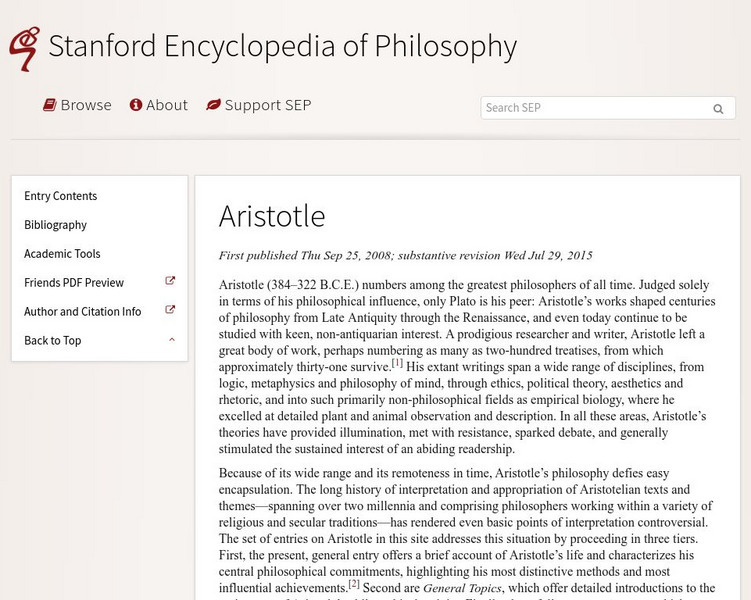This screenshot has height=600, width=751.
Task: Open the Support SEP menu
Action: click(x=267, y=105)
